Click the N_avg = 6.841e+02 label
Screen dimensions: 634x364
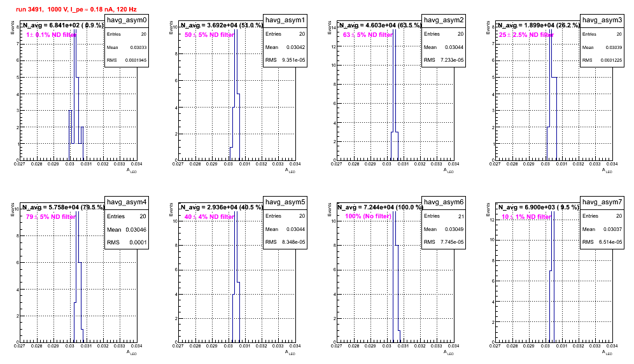[x=62, y=25]
